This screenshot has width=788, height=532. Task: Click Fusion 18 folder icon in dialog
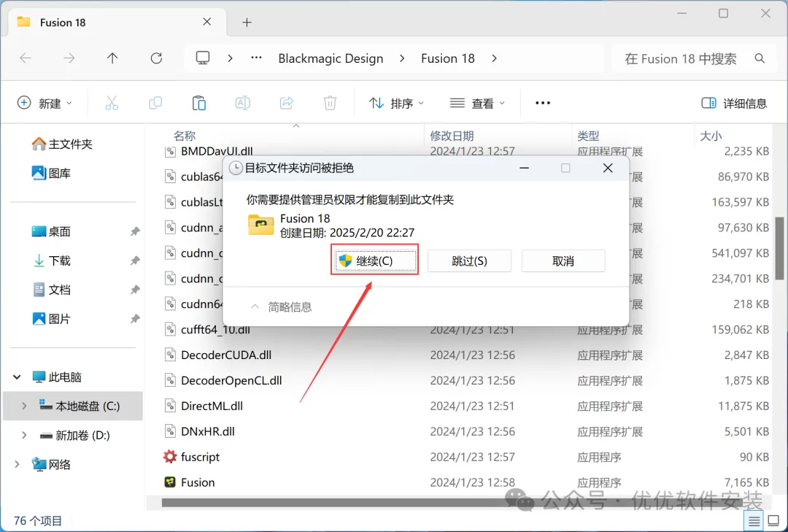click(260, 225)
